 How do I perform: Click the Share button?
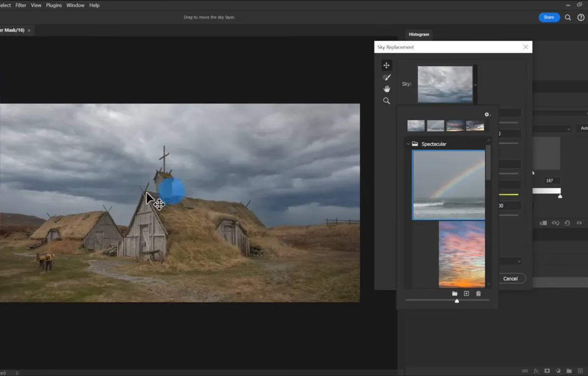549,17
